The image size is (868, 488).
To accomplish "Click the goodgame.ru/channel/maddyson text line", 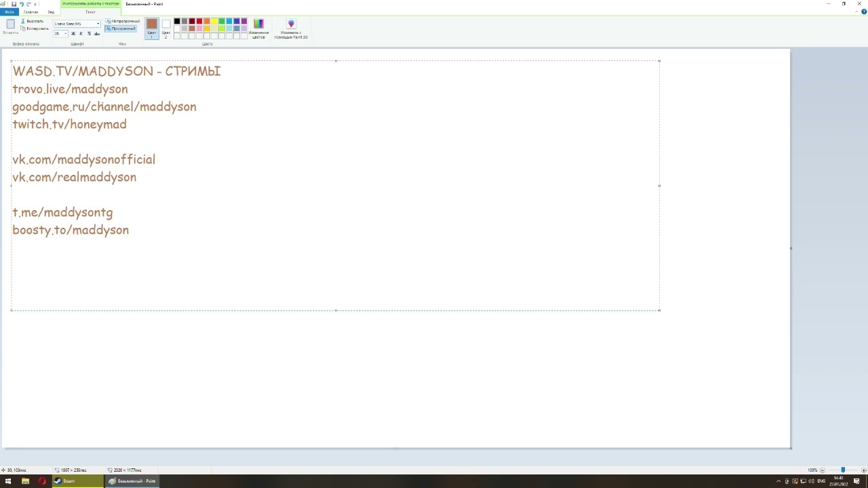I will pos(104,107).
